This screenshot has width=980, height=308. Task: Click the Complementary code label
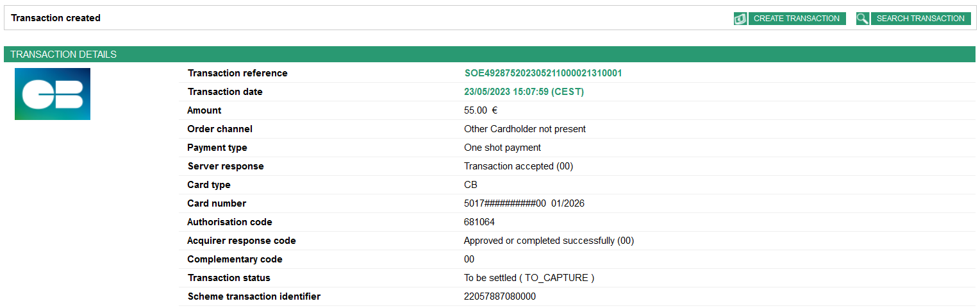point(235,259)
